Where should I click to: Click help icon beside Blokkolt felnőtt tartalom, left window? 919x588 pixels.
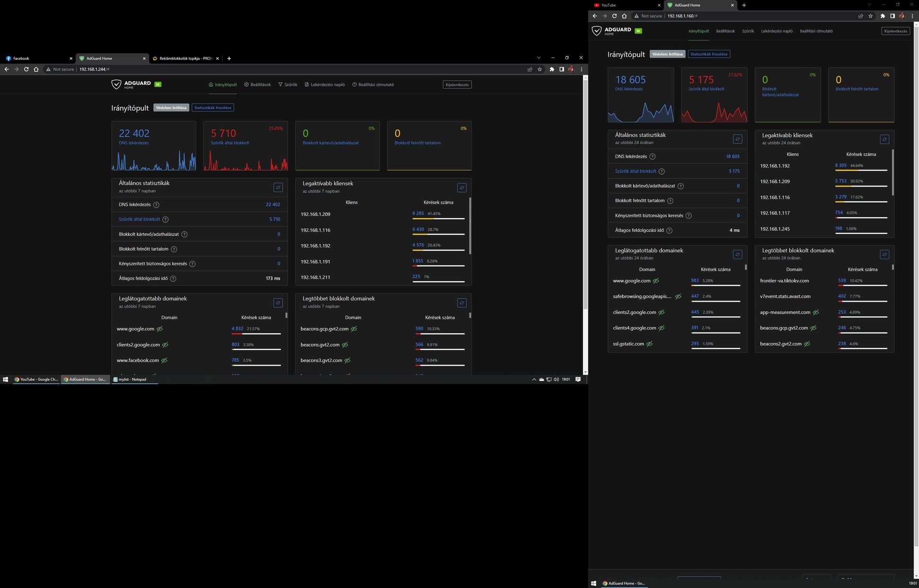click(x=174, y=249)
